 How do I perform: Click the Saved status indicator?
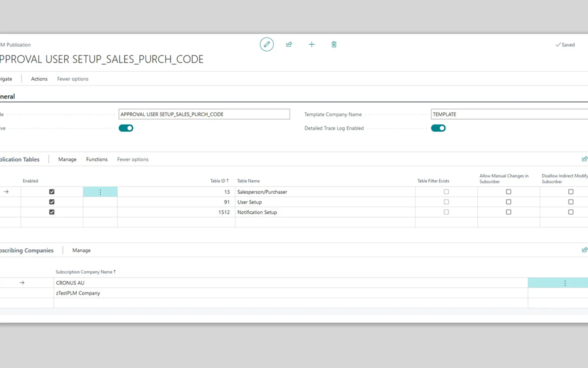565,45
